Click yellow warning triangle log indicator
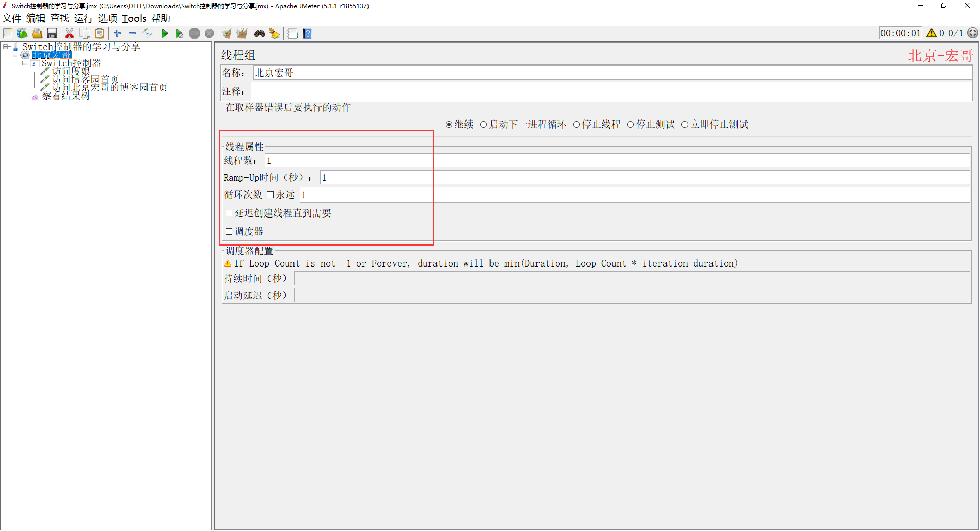Image resolution: width=980 pixels, height=531 pixels. (932, 33)
